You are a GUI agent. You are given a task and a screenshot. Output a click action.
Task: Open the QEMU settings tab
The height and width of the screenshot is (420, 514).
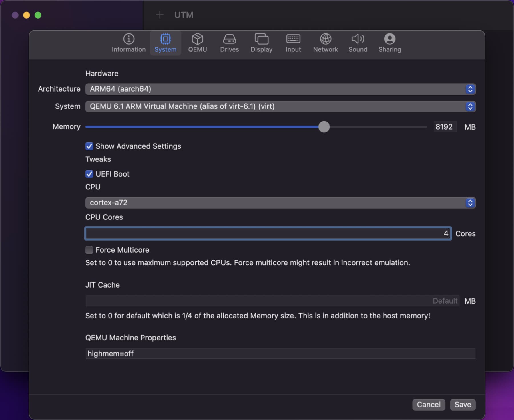pyautogui.click(x=197, y=43)
